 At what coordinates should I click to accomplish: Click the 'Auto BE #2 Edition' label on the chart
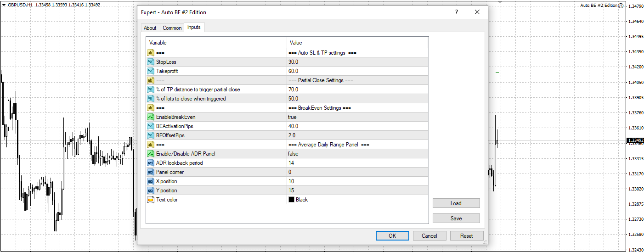[599, 6]
